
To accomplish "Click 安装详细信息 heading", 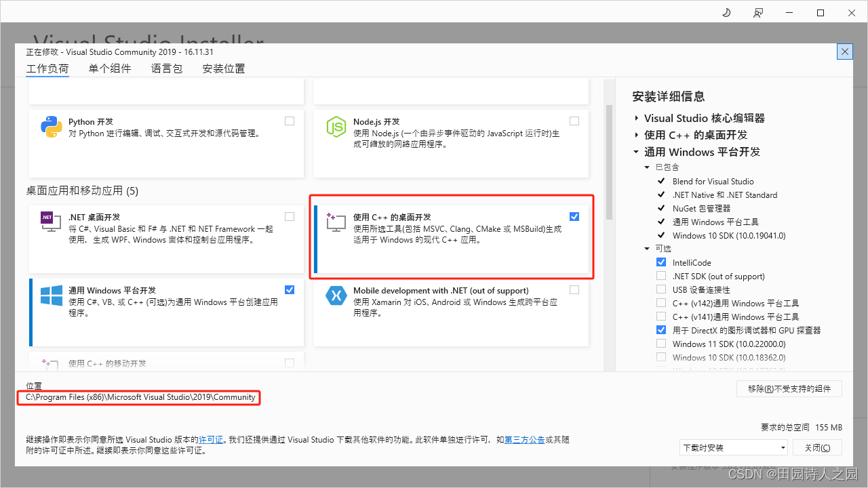I will pos(669,96).
